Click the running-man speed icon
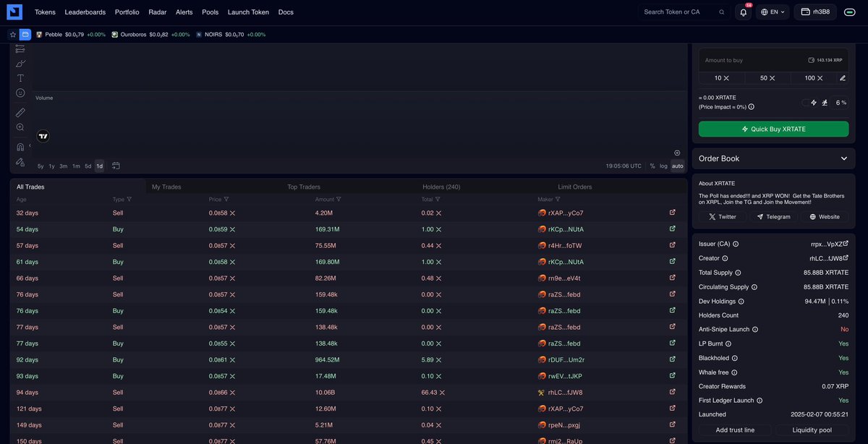 pos(826,103)
